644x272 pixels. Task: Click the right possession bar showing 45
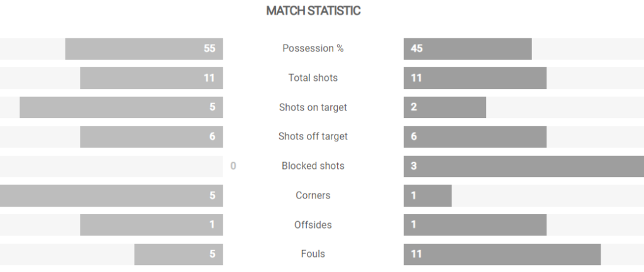pos(468,49)
